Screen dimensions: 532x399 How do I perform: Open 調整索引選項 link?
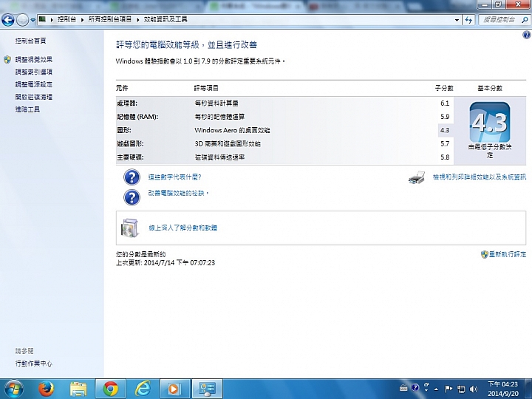(33, 72)
